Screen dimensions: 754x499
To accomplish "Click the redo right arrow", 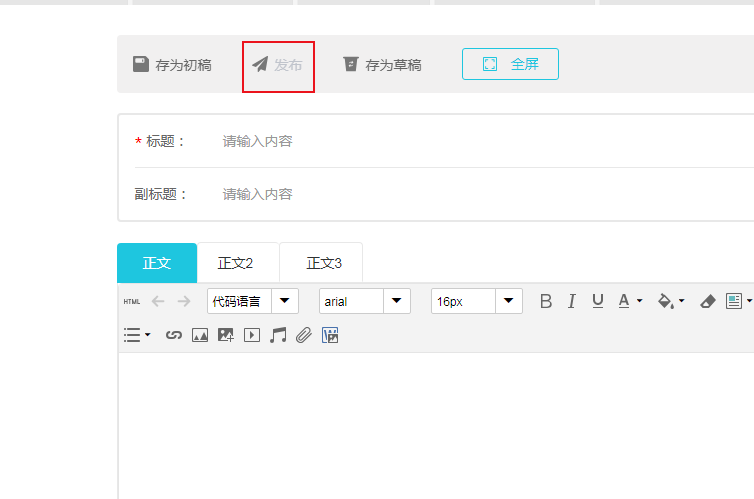I will tap(184, 301).
